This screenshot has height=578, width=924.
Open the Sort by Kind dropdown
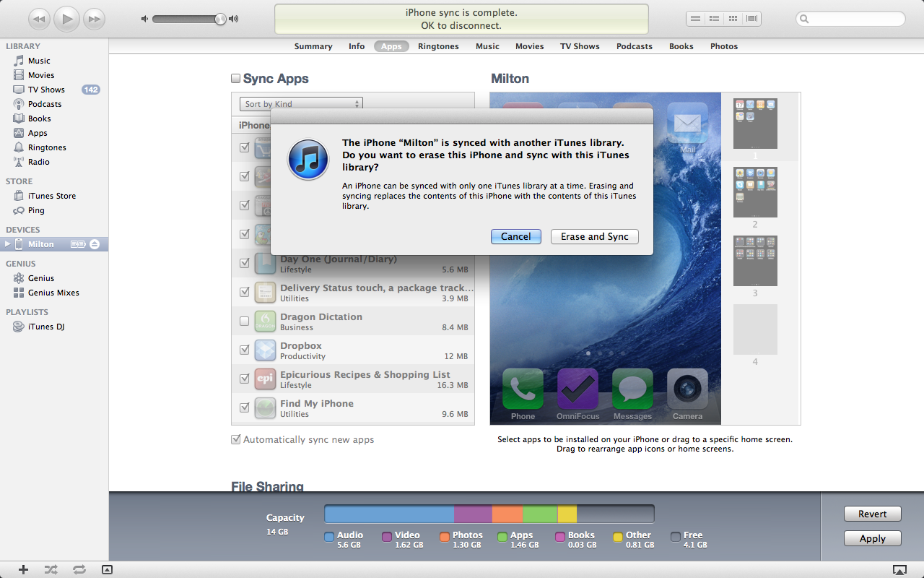pyautogui.click(x=301, y=104)
